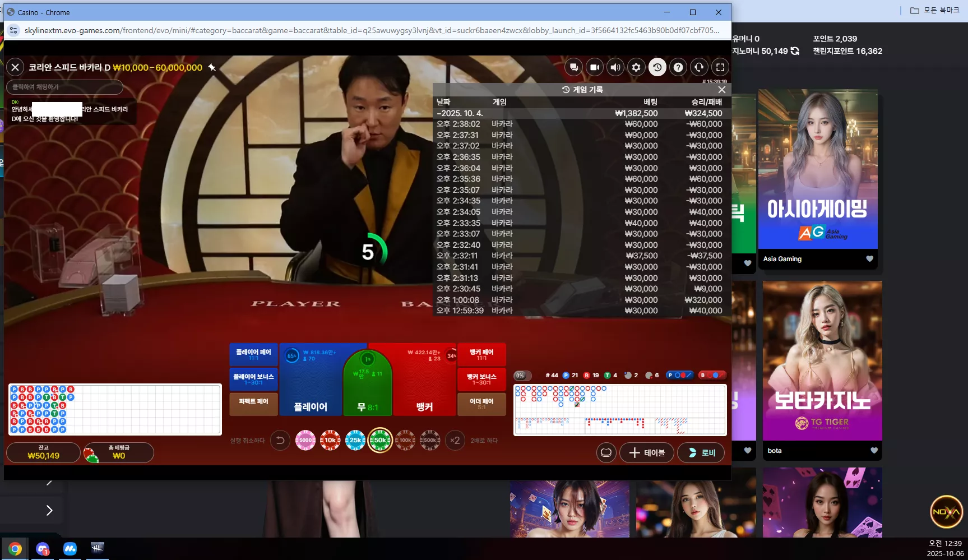Close the game with the X circle
Viewport: 968px width, 560px height.
click(x=15, y=67)
